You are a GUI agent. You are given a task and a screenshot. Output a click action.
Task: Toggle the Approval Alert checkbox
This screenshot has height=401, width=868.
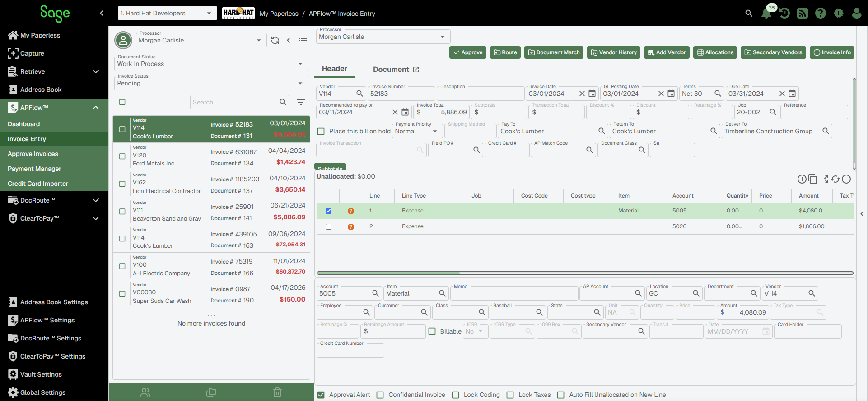(321, 395)
